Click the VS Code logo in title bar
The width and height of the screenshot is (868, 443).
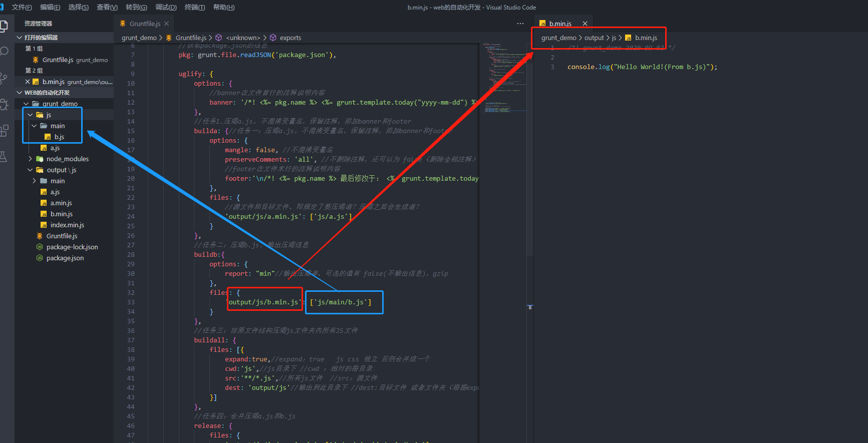[x=2, y=7]
